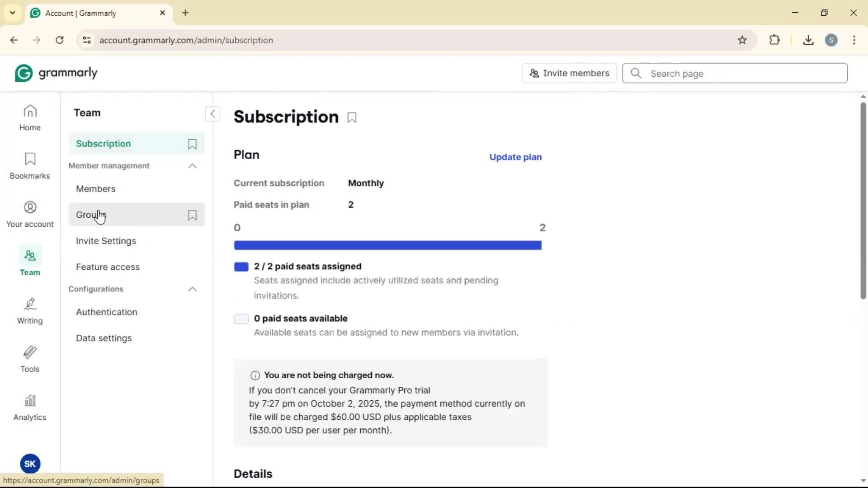Open the Writing sidebar section
This screenshot has width=868, height=488.
coord(30,311)
